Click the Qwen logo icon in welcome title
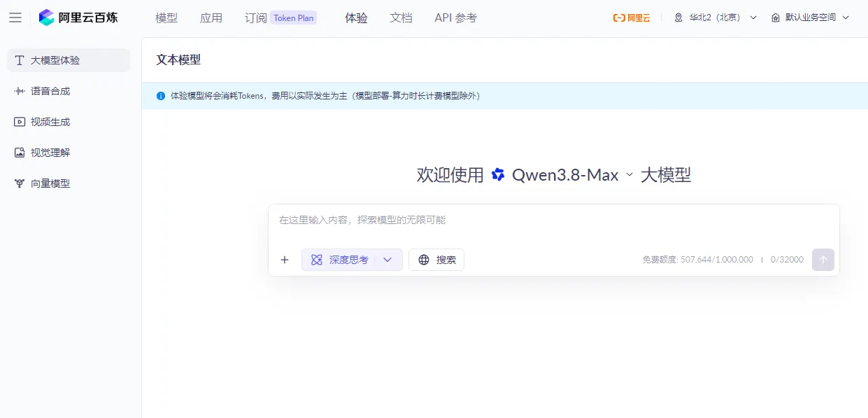This screenshot has height=418, width=868. click(x=498, y=175)
